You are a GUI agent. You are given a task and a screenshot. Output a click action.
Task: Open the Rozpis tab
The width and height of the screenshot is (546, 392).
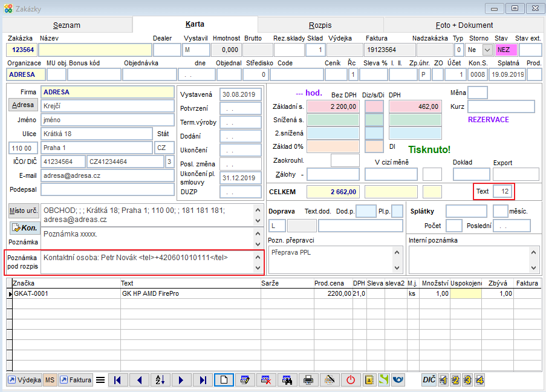pyautogui.click(x=320, y=25)
